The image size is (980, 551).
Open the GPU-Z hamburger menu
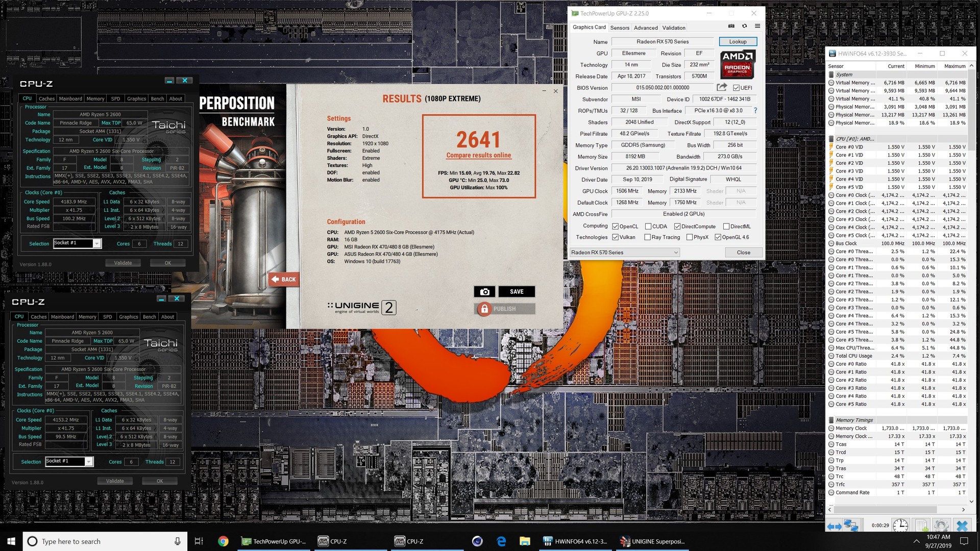click(757, 26)
